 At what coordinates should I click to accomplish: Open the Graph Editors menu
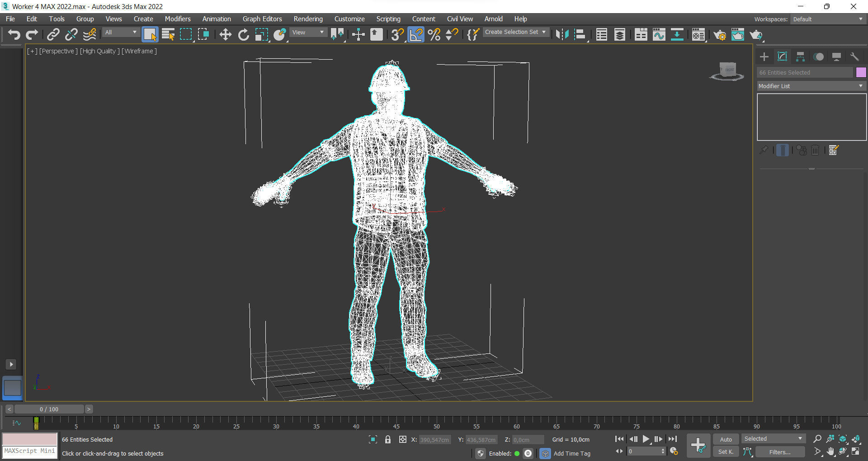point(262,19)
